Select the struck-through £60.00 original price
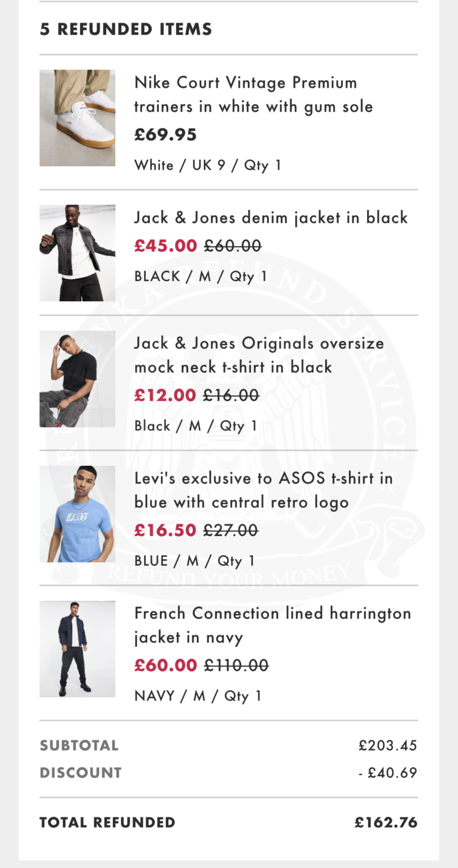Viewport: 458px width, 868px height. [233, 246]
